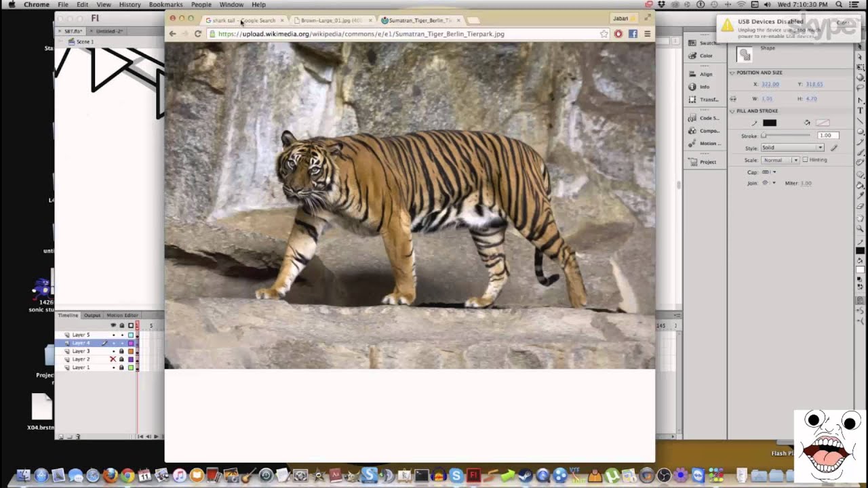Select Layer 4 in the timeline
The image size is (868, 488).
pos(81,343)
